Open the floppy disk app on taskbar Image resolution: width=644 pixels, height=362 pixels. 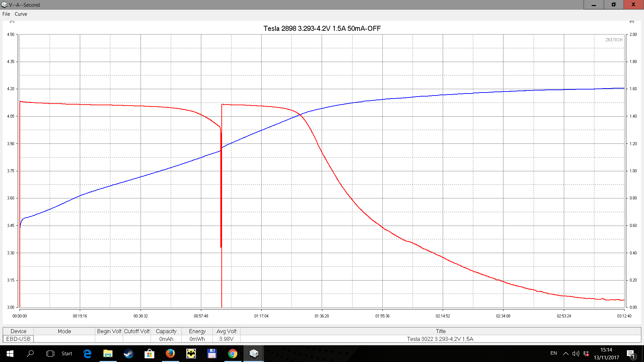point(212,354)
